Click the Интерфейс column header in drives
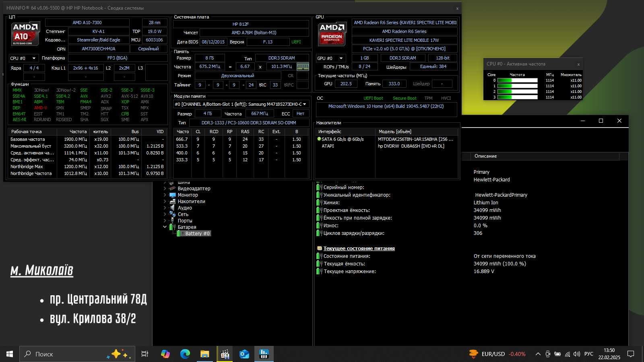Screen dimensions: 644x362 click(x=345, y=132)
